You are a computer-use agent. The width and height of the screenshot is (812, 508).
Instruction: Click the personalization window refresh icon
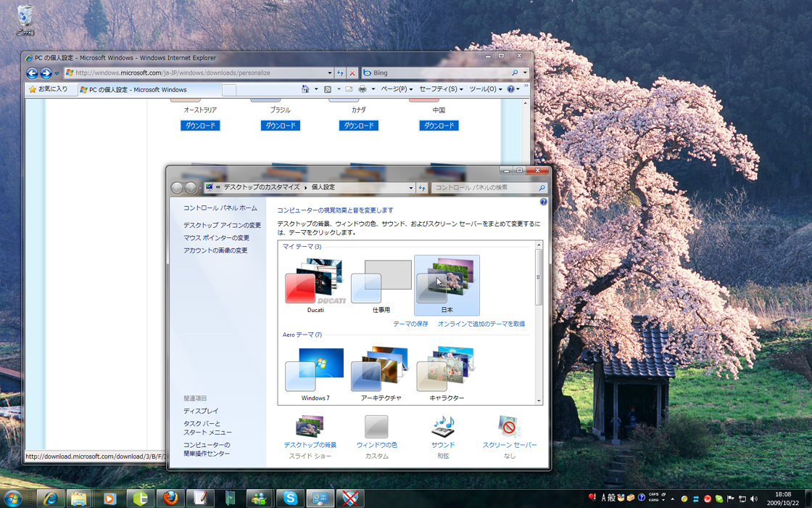422,188
